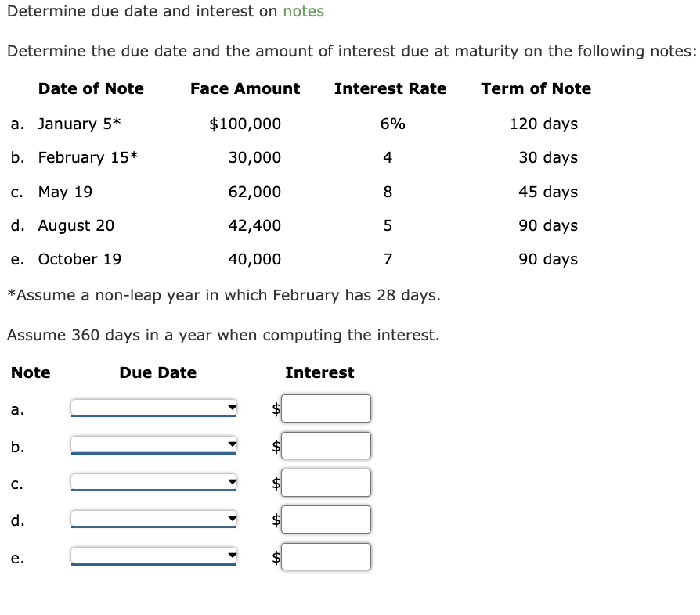Click the Due Date column header
Image resolution: width=700 pixels, height=615 pixels.
157,372
